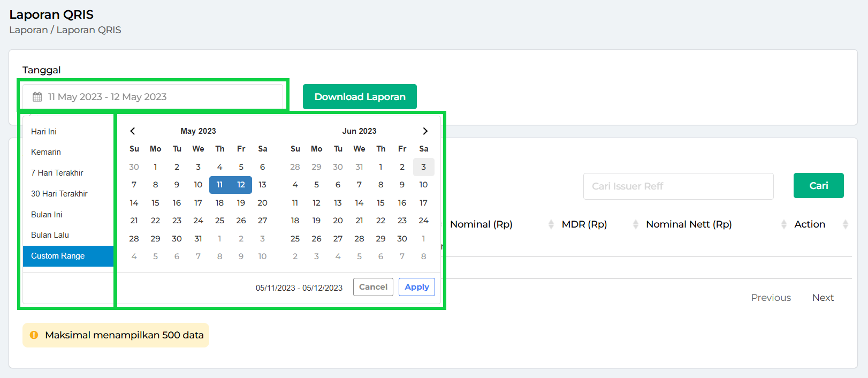Choose Hari Ini range option

[68, 132]
